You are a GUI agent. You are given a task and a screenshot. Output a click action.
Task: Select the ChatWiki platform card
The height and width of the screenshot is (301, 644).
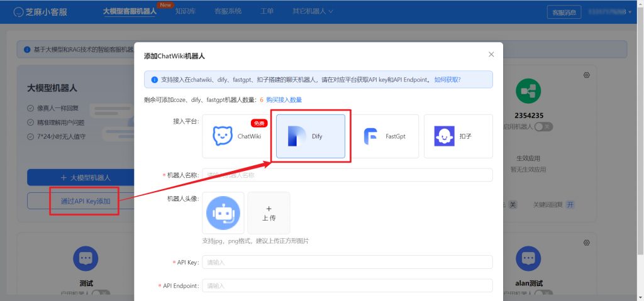tap(236, 136)
